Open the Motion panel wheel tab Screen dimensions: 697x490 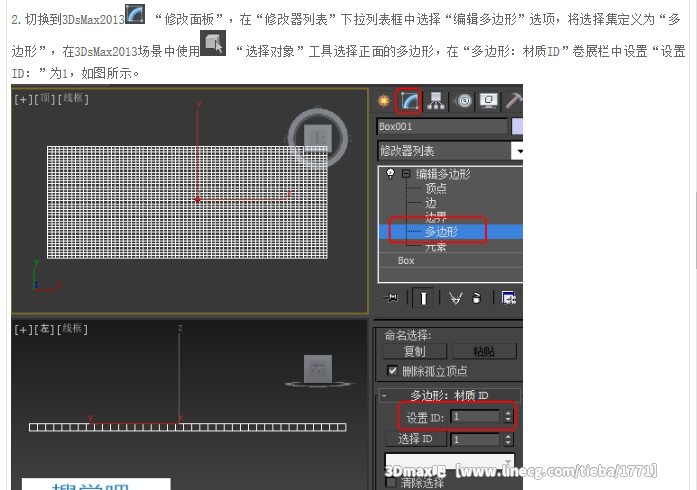click(464, 101)
